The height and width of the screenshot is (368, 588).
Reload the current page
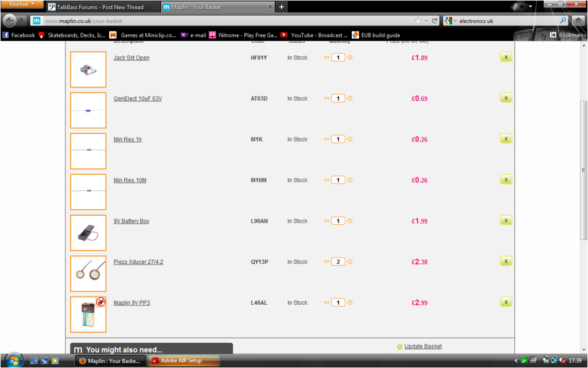coord(435,21)
